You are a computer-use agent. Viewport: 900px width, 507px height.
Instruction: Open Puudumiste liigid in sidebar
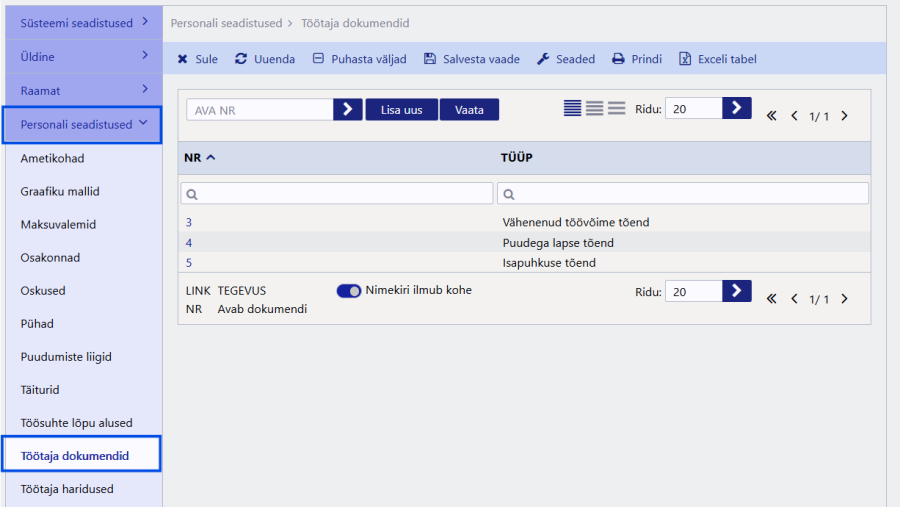(x=66, y=356)
